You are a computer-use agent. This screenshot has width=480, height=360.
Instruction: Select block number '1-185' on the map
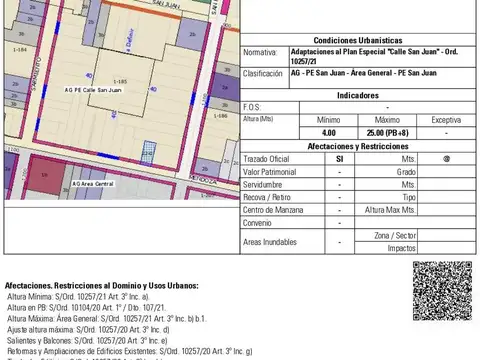tap(120, 82)
